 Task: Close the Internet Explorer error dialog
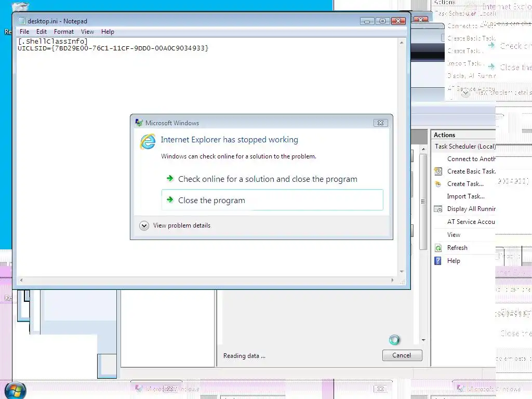coord(381,123)
